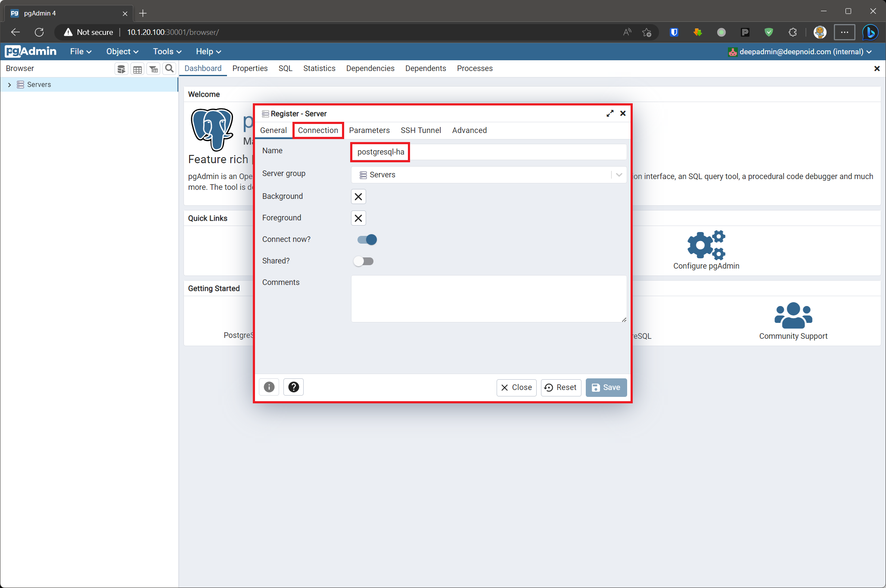Click the Query Tool icon in Browser panel
This screenshot has height=588, width=886.
pyautogui.click(x=121, y=69)
